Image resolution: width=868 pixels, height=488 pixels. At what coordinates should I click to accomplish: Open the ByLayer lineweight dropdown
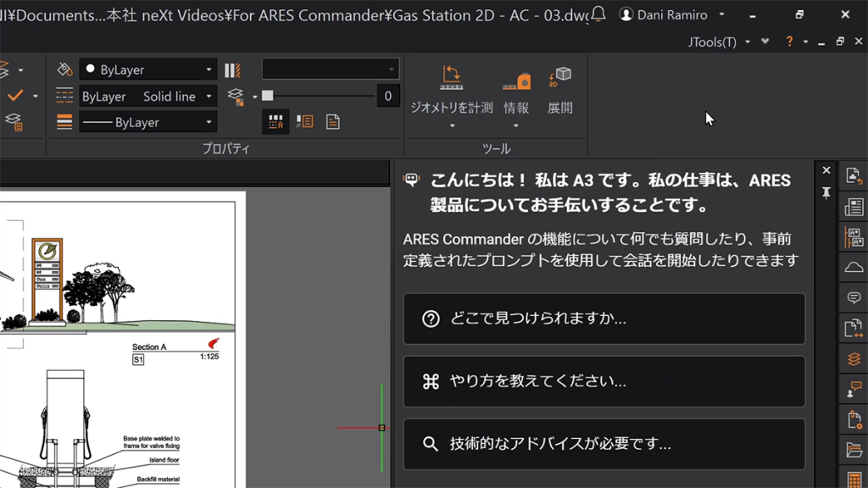147,122
